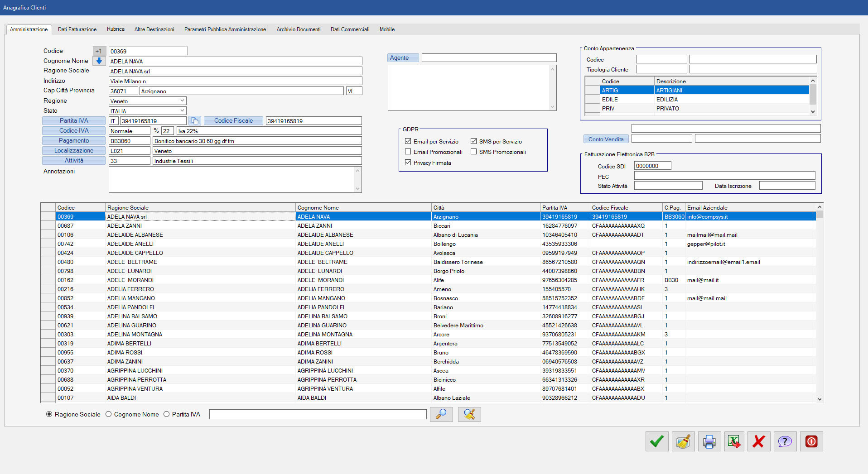Expand the Stato dropdown

tap(182, 111)
